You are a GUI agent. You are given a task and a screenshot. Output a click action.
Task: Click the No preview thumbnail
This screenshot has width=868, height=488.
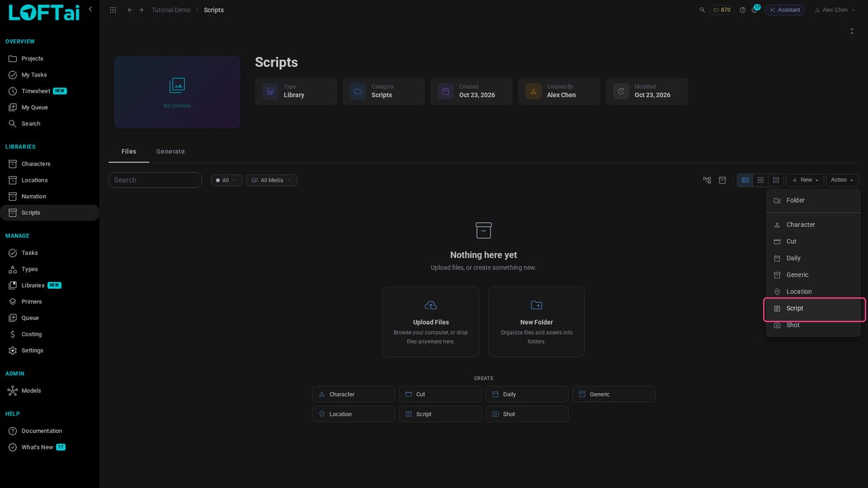177,92
